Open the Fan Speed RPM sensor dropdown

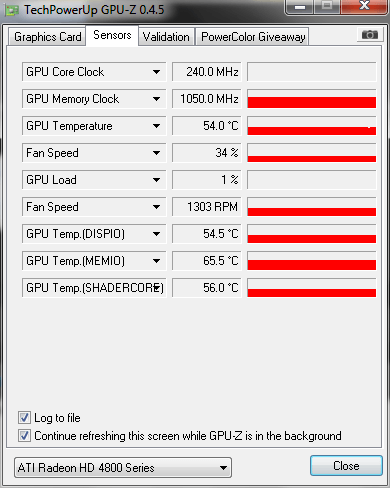point(156,207)
